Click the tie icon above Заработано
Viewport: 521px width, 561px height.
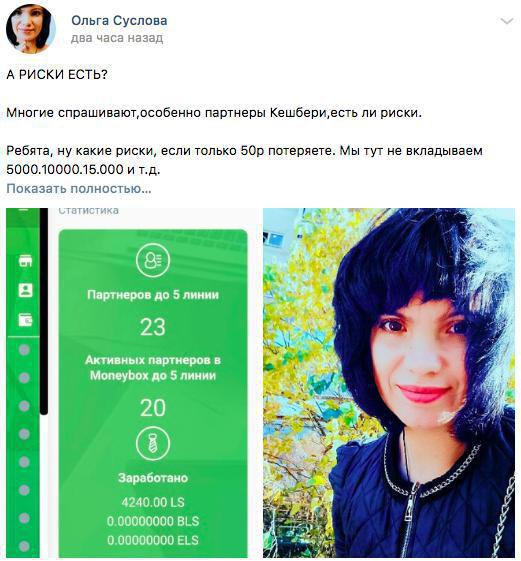[x=153, y=443]
